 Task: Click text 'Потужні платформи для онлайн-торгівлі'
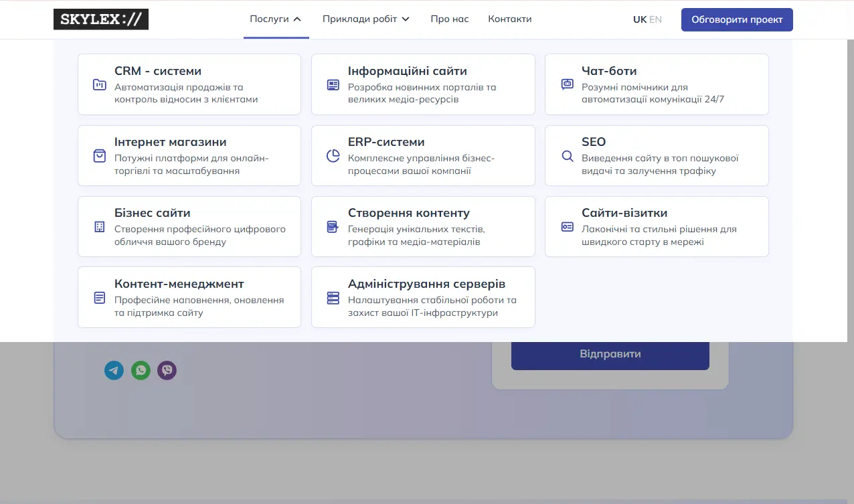pyautogui.click(x=191, y=165)
